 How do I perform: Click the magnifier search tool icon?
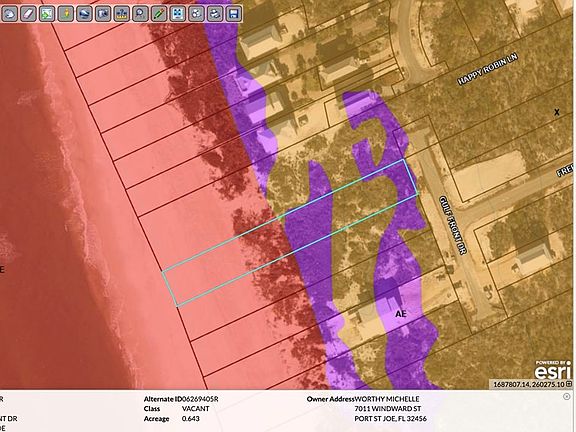[x=140, y=14]
